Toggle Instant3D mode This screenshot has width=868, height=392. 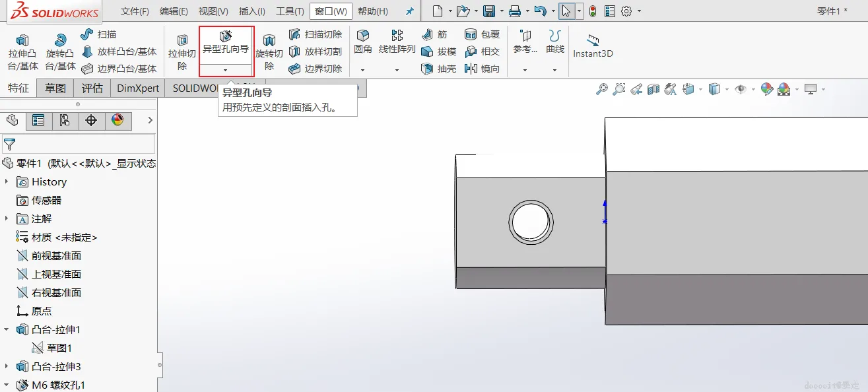[x=593, y=45]
